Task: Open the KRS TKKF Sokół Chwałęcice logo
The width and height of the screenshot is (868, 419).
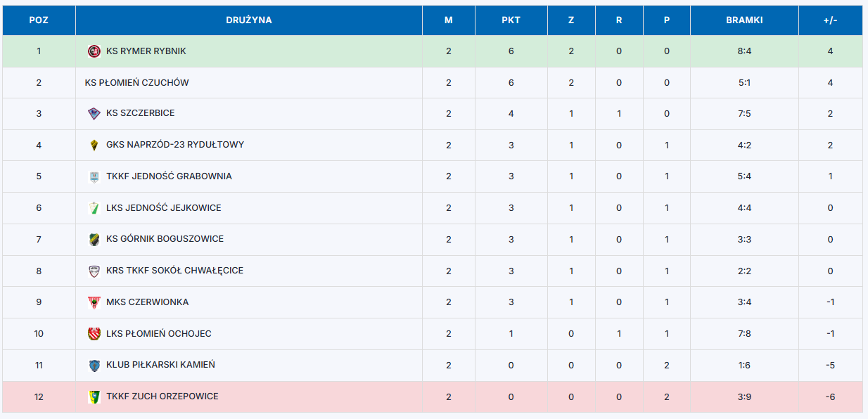Action: (x=94, y=271)
